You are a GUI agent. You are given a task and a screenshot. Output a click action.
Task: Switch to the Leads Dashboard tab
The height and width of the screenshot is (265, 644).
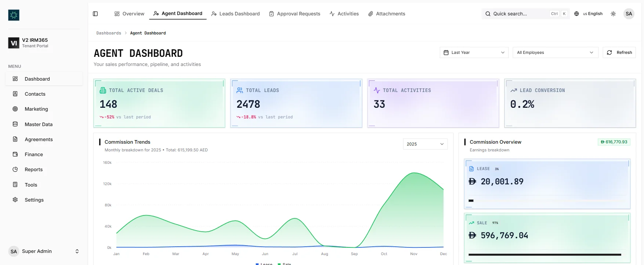click(x=235, y=14)
